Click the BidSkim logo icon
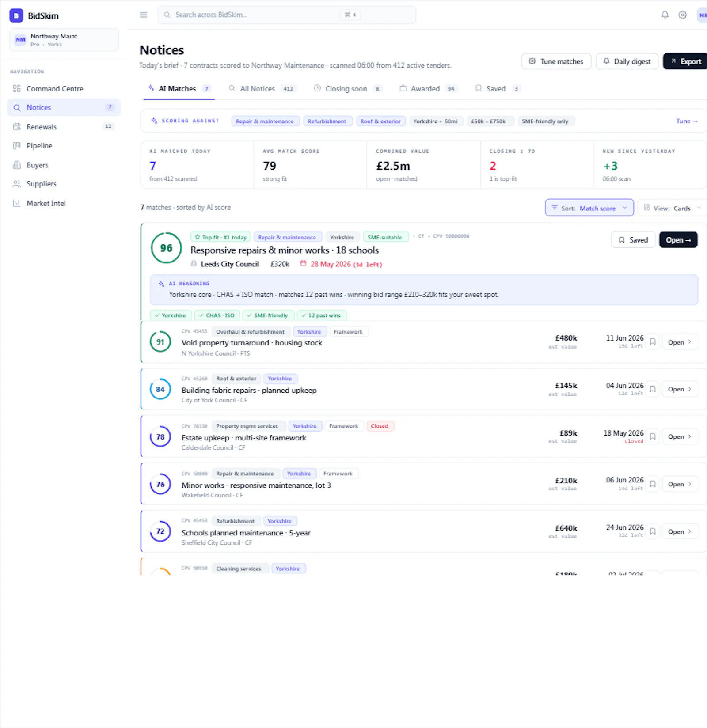 (x=16, y=15)
